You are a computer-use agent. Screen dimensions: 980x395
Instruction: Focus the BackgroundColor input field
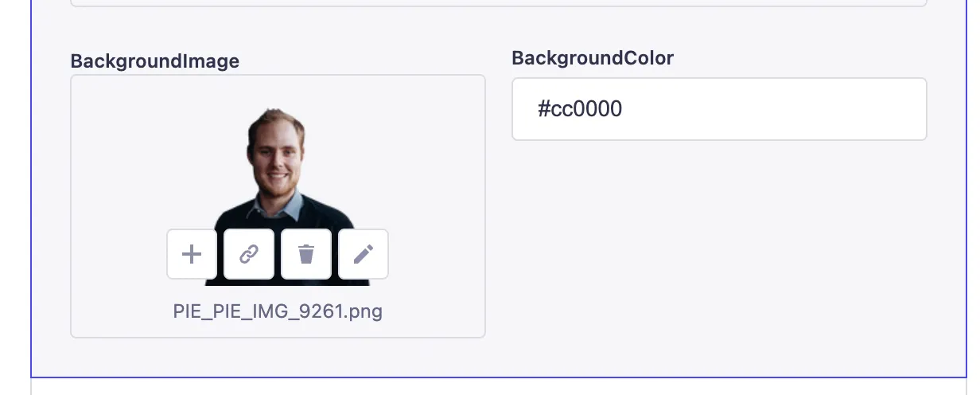click(719, 109)
